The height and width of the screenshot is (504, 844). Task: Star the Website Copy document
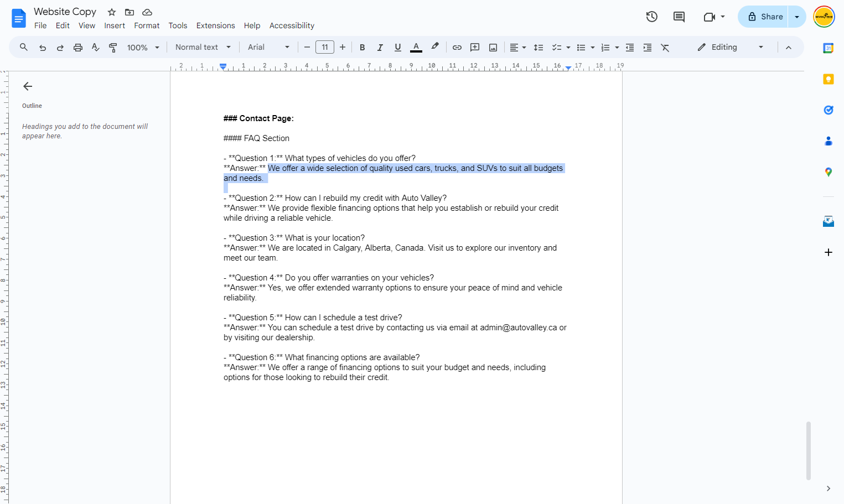(112, 12)
